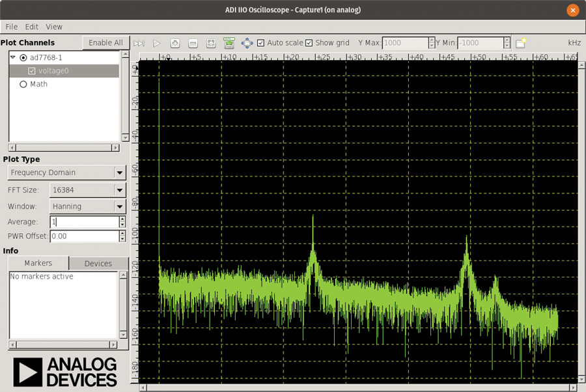Zoom out on the plot

[193, 43]
